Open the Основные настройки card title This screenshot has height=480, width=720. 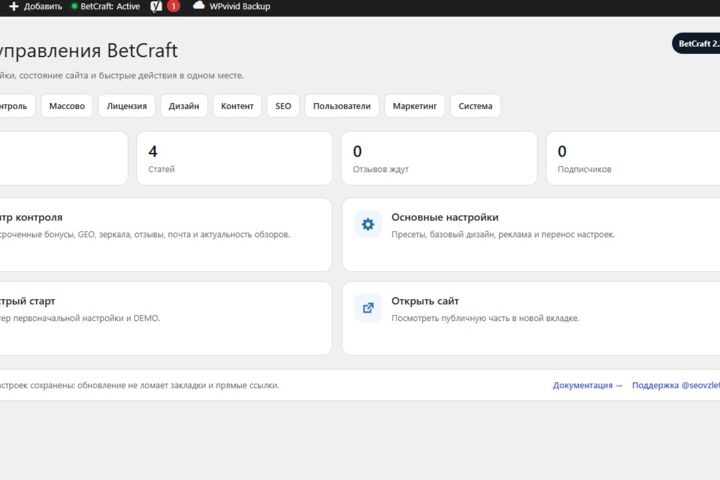[x=444, y=217]
